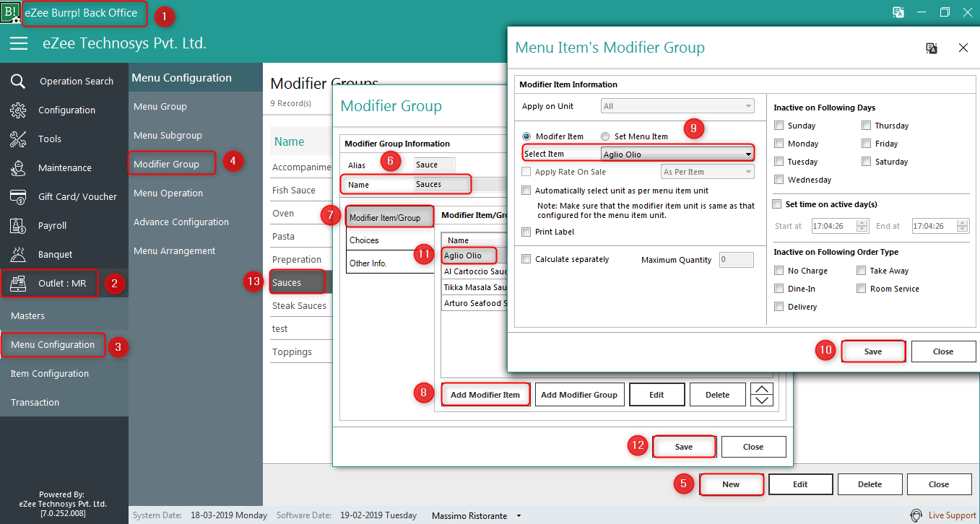Check the Delivery order type
The height and width of the screenshot is (524, 980).
point(779,307)
